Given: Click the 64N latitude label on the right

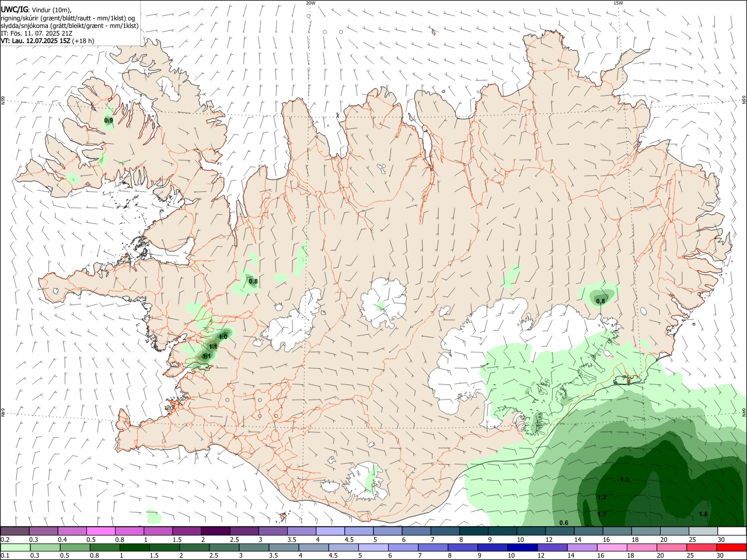Looking at the screenshot, I should coord(744,412).
